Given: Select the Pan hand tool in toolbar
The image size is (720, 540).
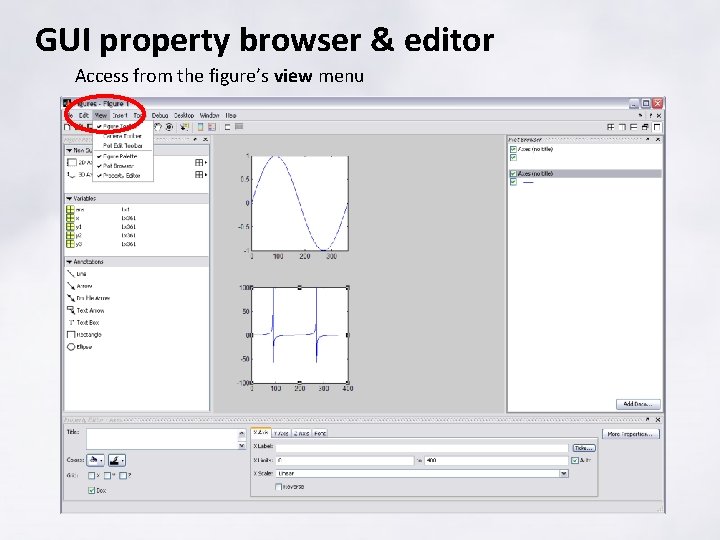Looking at the screenshot, I should (158, 127).
